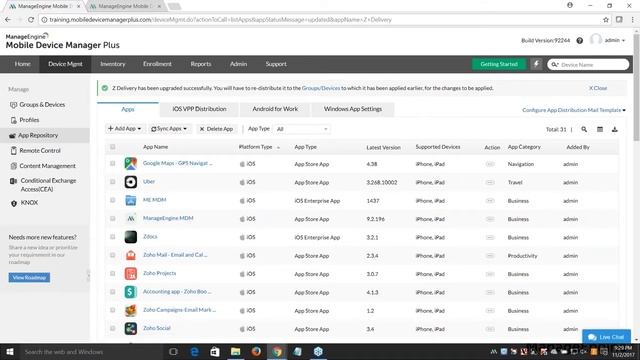Click the Zoho Social app icon
This screenshot has height=360, width=640.
pos(131,328)
